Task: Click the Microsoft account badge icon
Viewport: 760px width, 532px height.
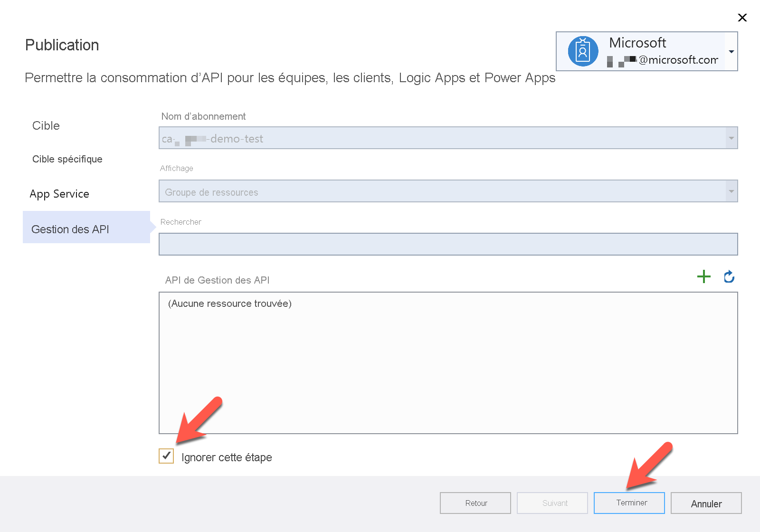Action: tap(583, 51)
